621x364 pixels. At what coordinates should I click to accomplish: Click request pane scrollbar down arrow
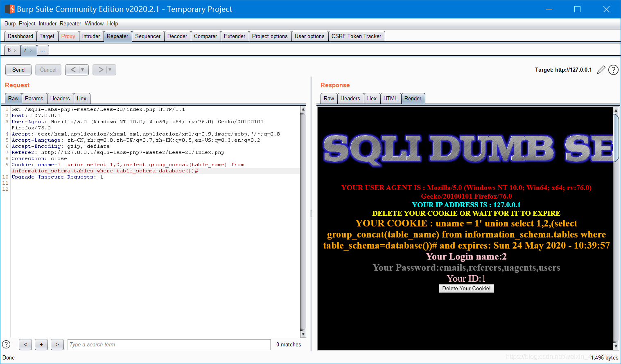tap(303, 334)
